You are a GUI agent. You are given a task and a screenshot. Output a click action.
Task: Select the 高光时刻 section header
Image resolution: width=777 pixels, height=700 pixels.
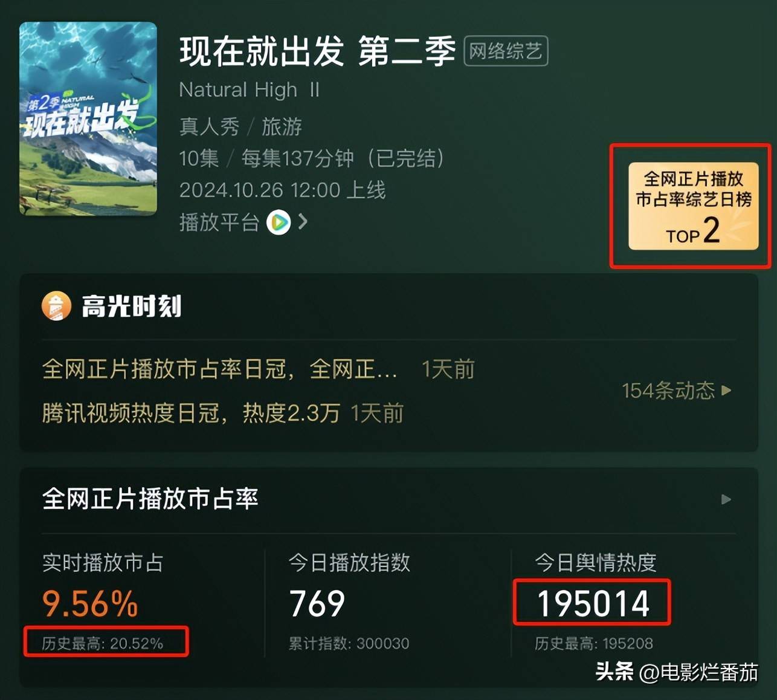point(131,306)
